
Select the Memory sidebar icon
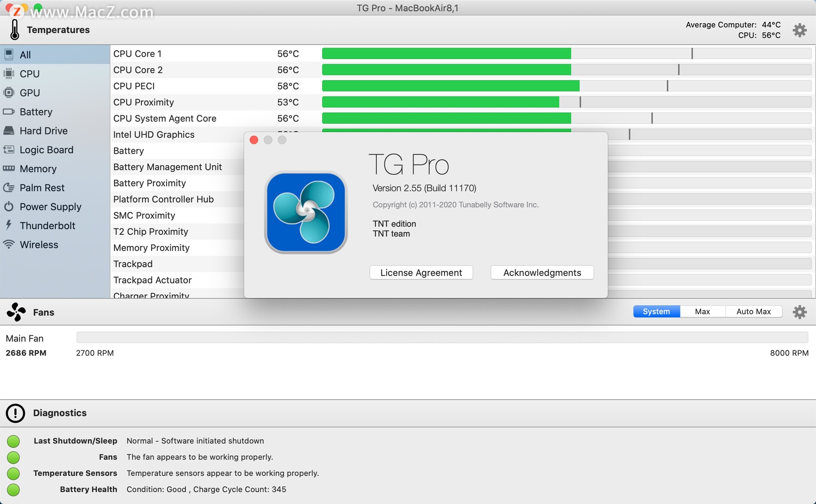(8, 169)
